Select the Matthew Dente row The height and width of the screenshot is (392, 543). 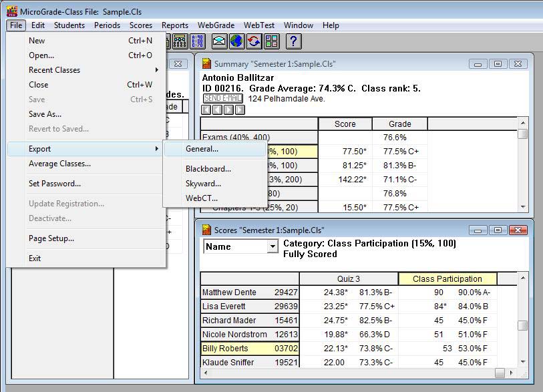pyautogui.click(x=250, y=292)
